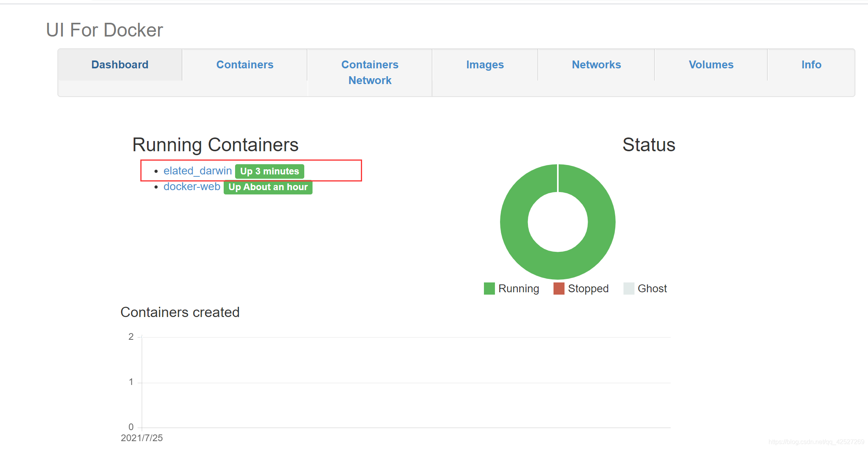The image size is (868, 449).
Task: View the Volumes tab
Action: (x=711, y=65)
